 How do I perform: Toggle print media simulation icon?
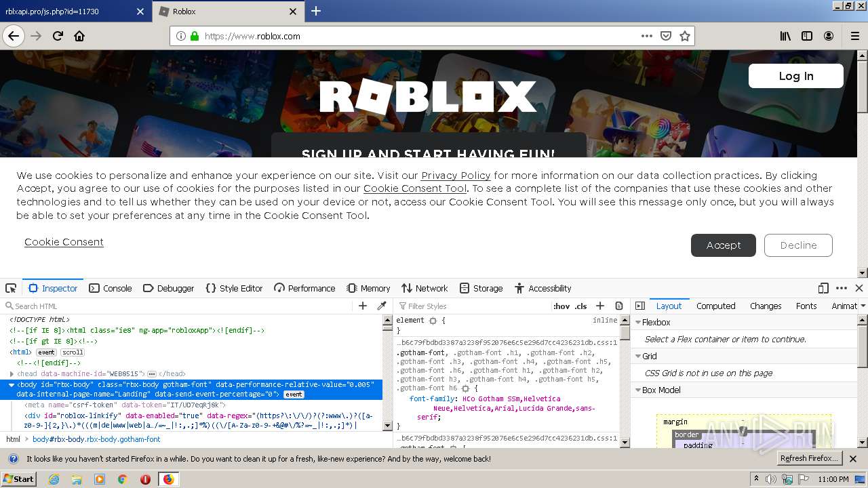coord(619,306)
